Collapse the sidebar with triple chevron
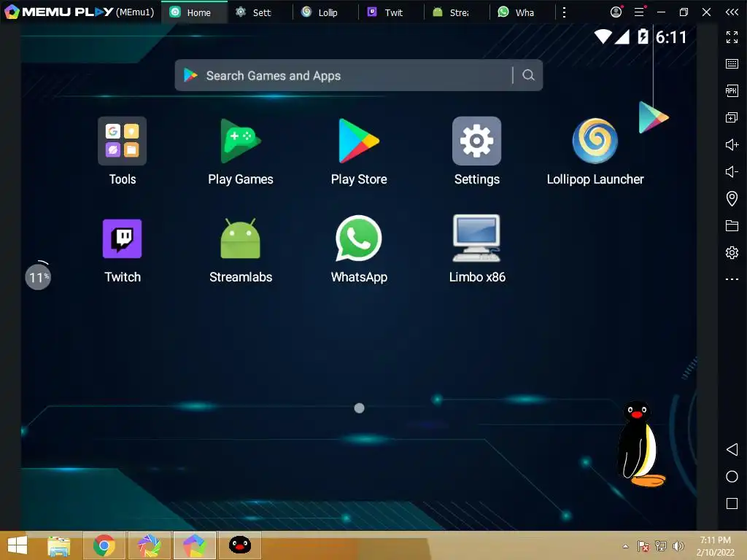Image resolution: width=747 pixels, height=560 pixels. [x=732, y=12]
